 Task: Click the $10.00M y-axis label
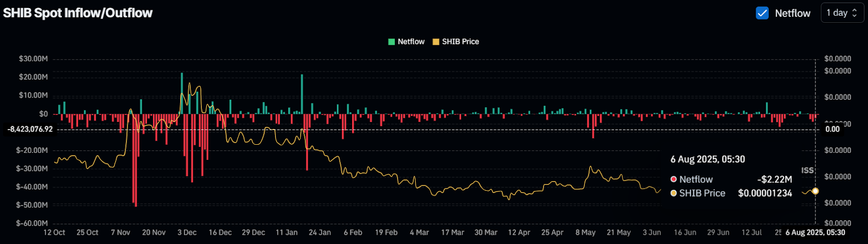pos(33,95)
